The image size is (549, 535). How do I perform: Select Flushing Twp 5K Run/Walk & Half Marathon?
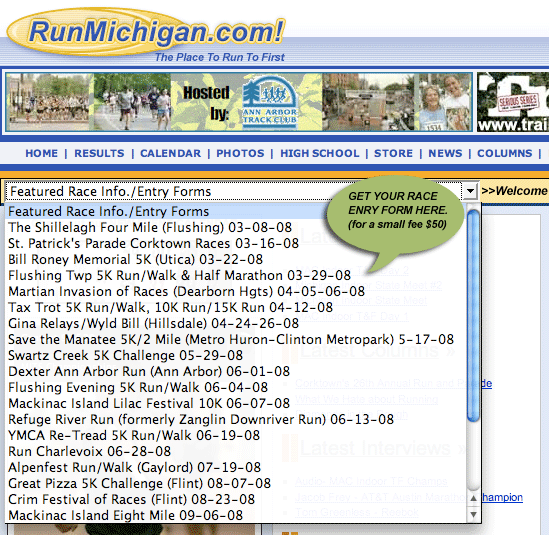pyautogui.click(x=235, y=276)
